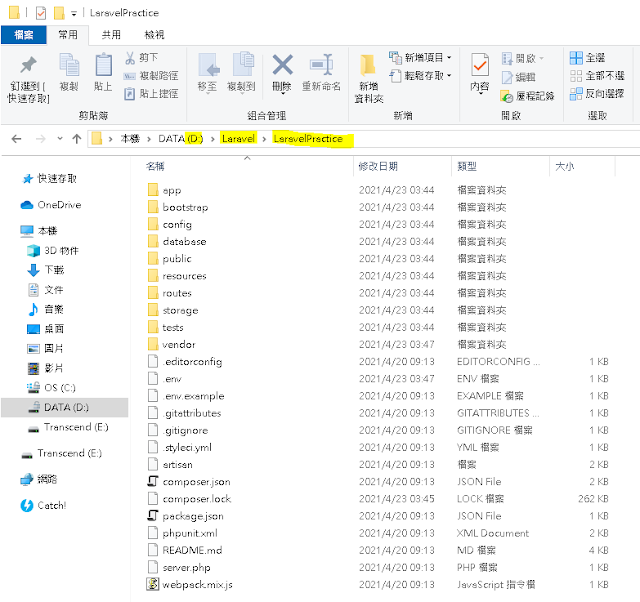Click Laravel in the address breadcrumb

(x=238, y=139)
